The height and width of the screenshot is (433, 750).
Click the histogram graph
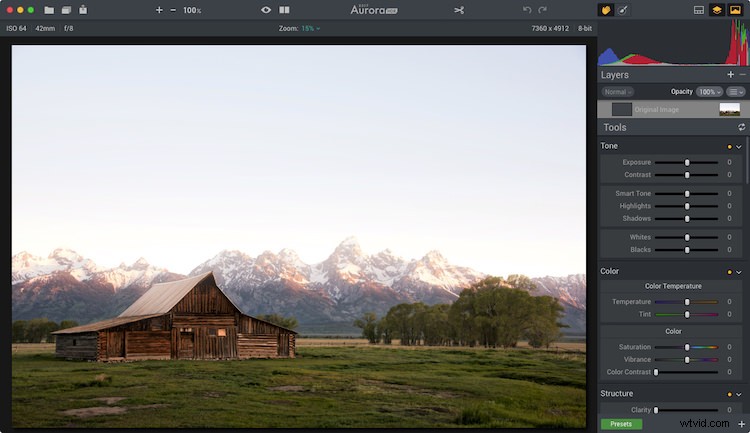[x=673, y=42]
